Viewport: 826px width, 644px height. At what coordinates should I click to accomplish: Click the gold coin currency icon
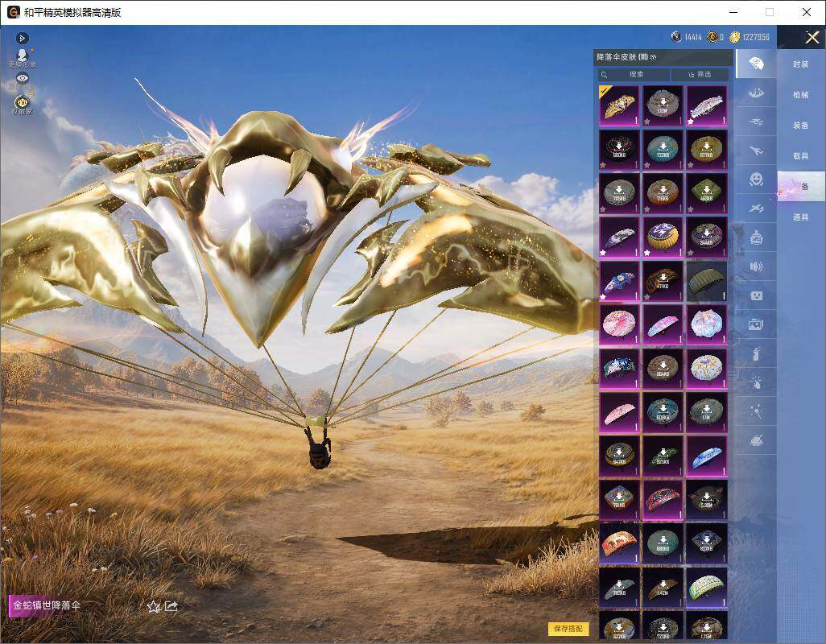coord(734,37)
